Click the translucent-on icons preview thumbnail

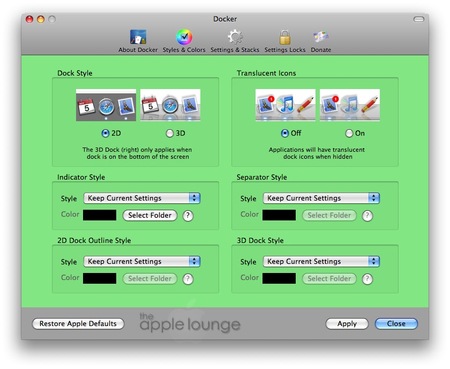pos(350,105)
